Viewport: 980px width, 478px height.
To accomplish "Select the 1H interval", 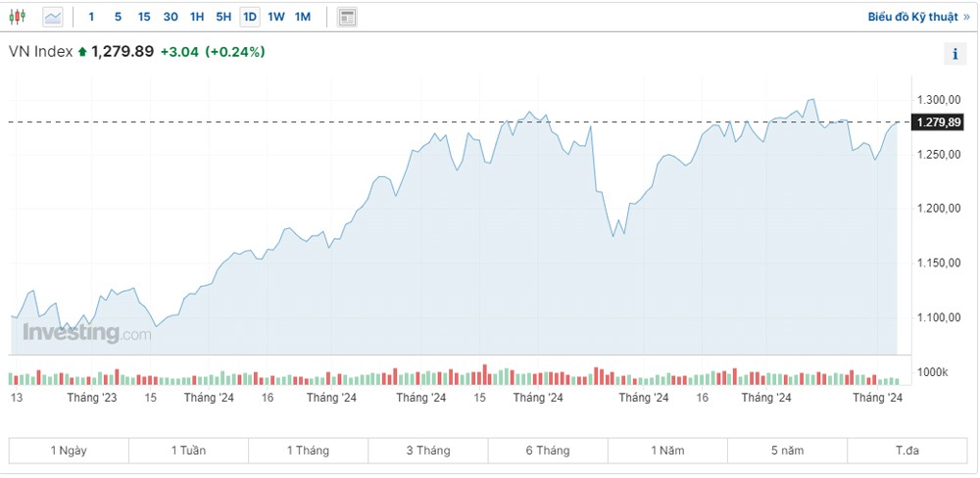I will [x=197, y=17].
